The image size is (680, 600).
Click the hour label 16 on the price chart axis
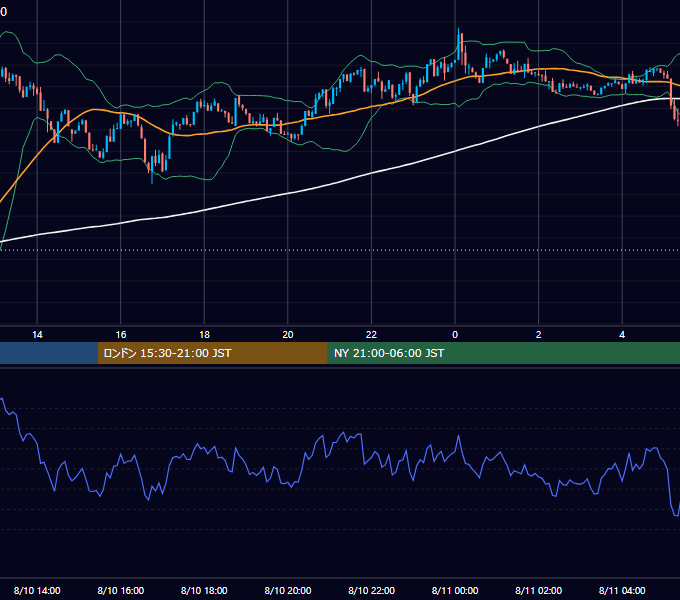(121, 335)
